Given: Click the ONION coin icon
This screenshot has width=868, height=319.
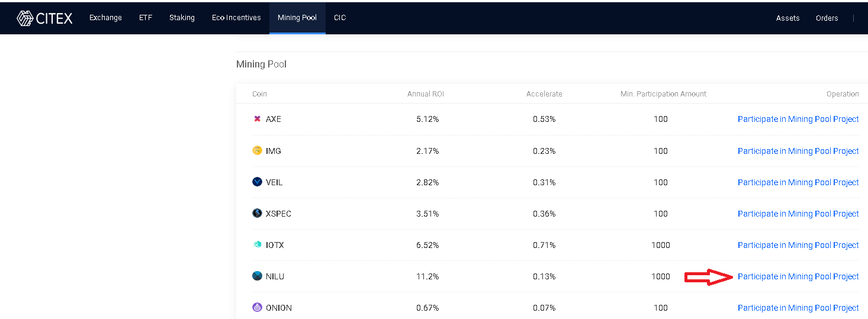Looking at the screenshot, I should [257, 307].
